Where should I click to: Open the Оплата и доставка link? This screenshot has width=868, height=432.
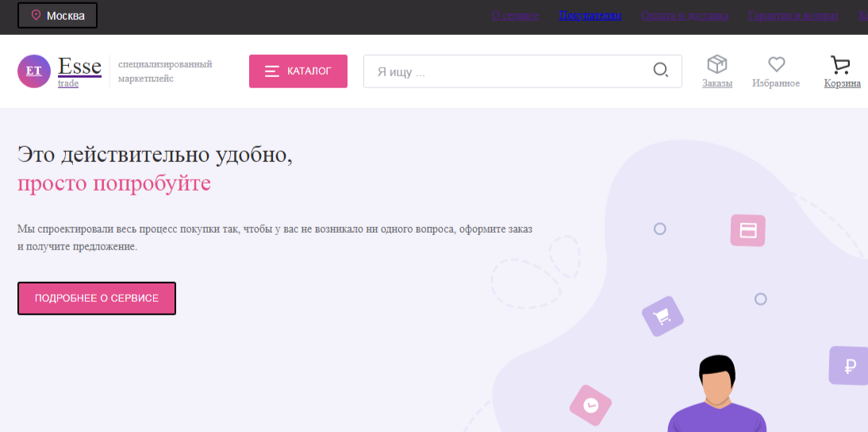pos(685,16)
